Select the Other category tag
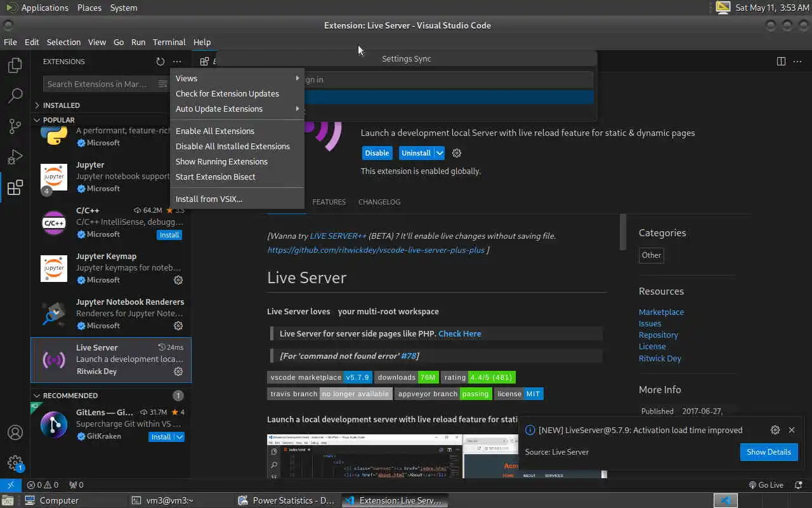Image resolution: width=812 pixels, height=508 pixels. pos(652,255)
